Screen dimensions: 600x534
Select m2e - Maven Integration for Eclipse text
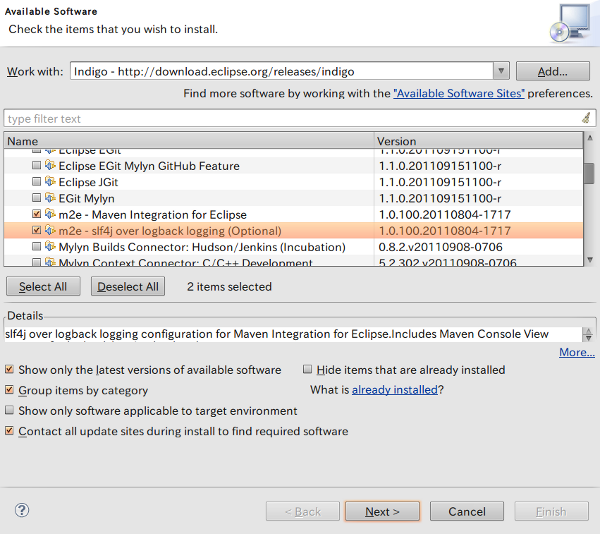pos(152,215)
